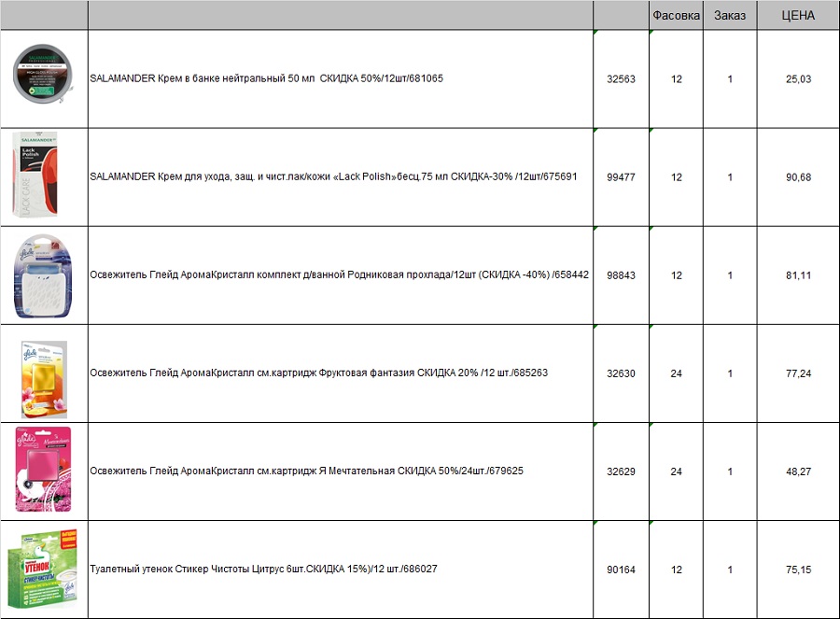Open the Salamander Lack Polish product image
This screenshot has width=840, height=619.
pos(35,175)
